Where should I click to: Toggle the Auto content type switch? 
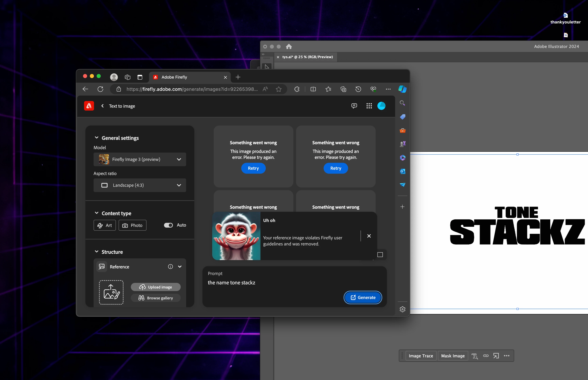(x=168, y=225)
